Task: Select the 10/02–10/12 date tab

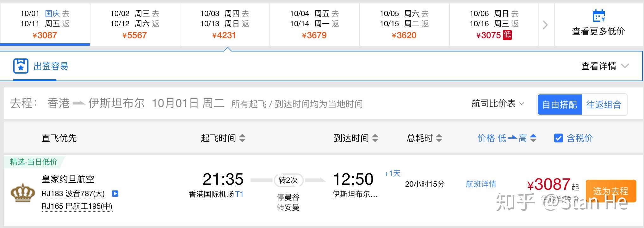Action: click(135, 24)
